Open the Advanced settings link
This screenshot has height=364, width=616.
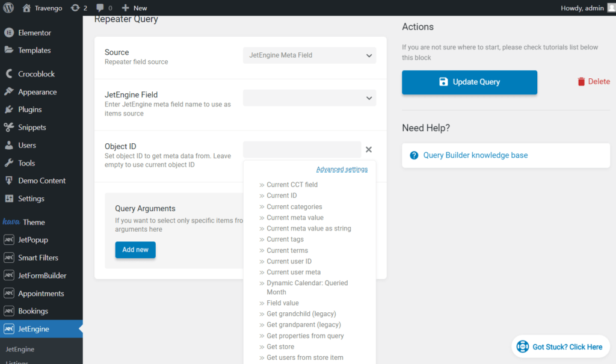point(342,170)
